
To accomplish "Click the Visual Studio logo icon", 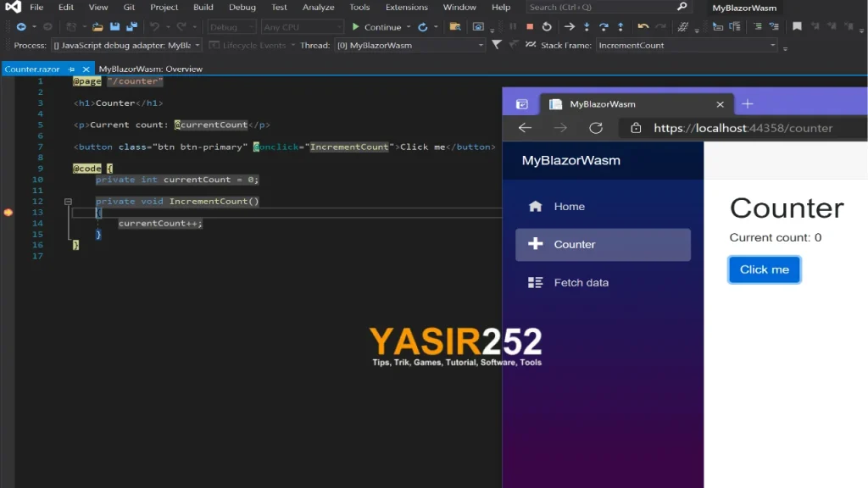I will pos(13,7).
